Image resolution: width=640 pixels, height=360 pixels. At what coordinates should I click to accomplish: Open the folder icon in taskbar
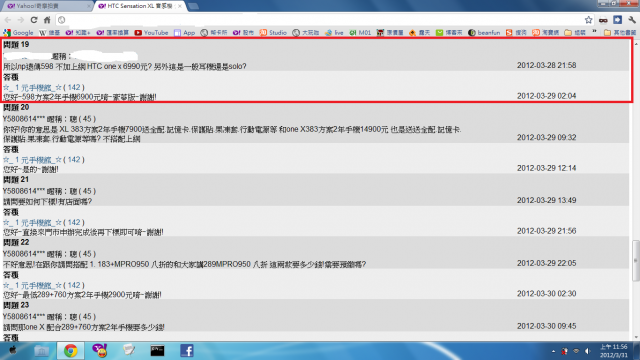[41, 351]
